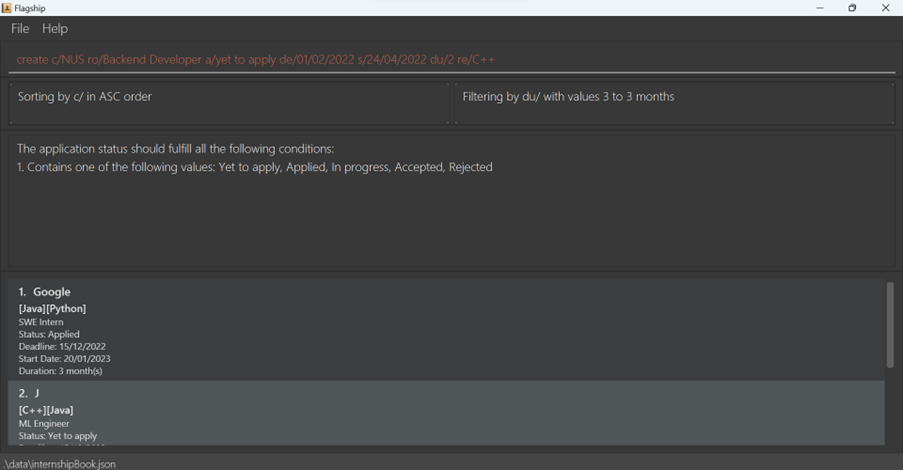Click 'Deadline: 15/12/2022' text
This screenshot has width=903, height=470.
(x=62, y=346)
